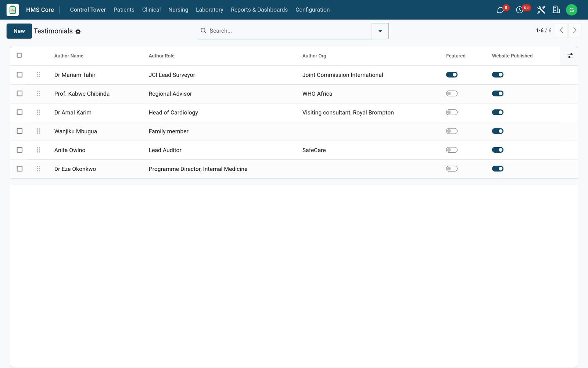
Task: Open the Testimonials gear actions menu
Action: [x=78, y=32]
